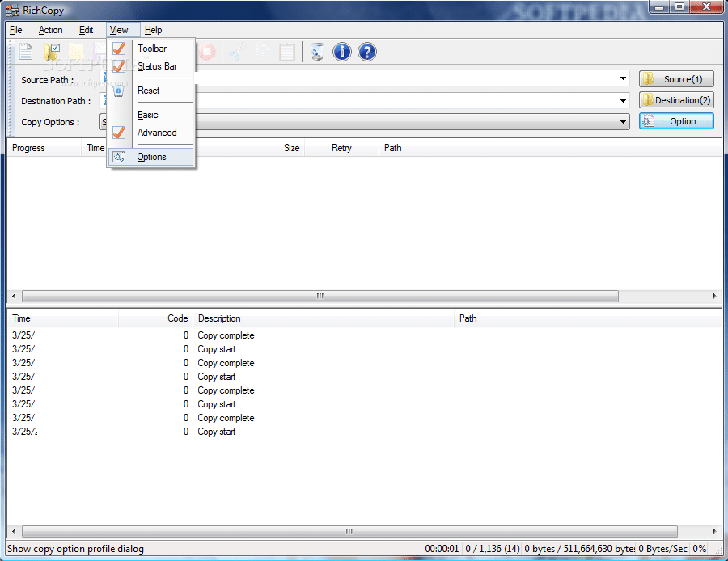Click the scissors cut toolbar icon
728x561 pixels.
coord(237,52)
